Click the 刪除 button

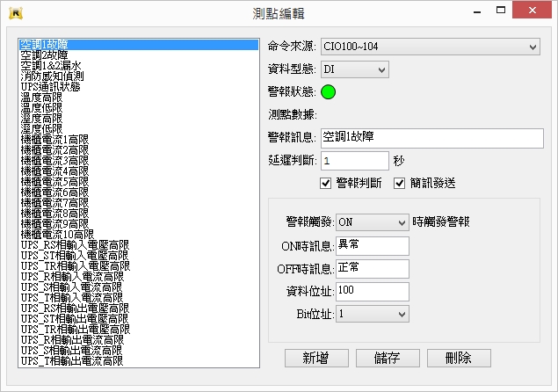point(459,358)
